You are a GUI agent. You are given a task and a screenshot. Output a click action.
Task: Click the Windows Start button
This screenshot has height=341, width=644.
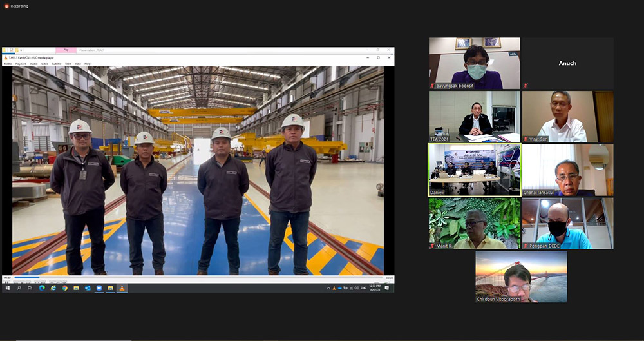tap(8, 288)
